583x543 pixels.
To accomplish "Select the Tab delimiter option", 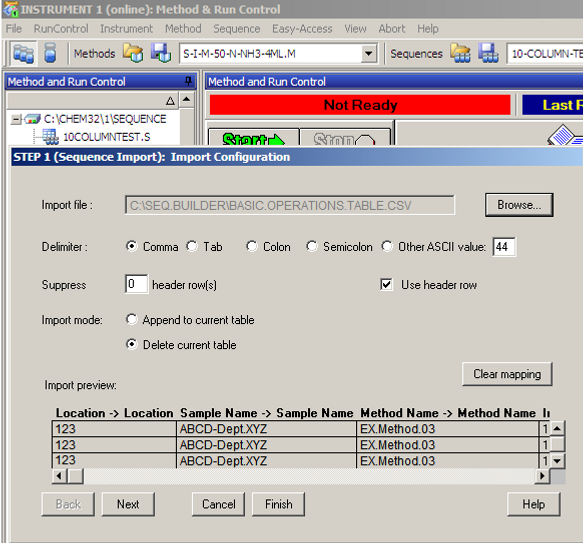I will [x=192, y=246].
